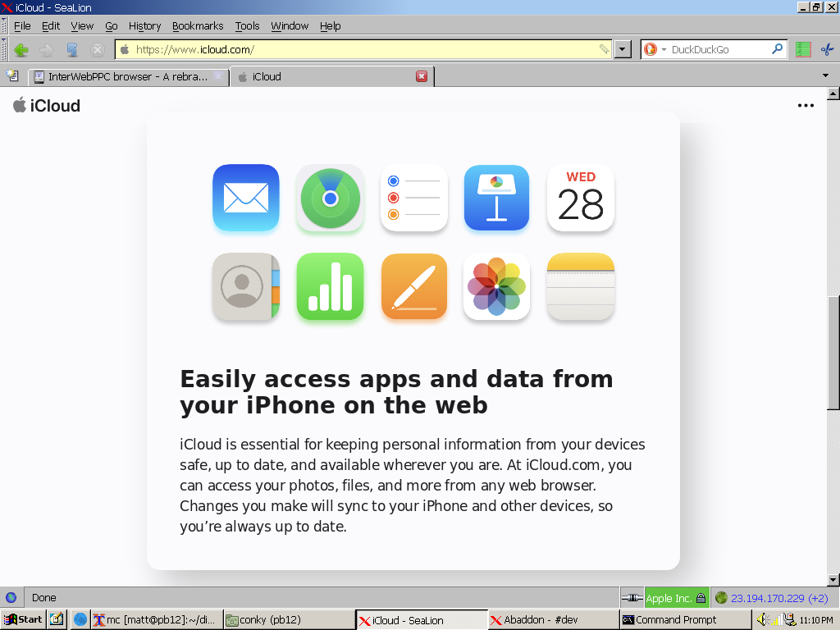Open the iCloud Mail app icon

click(x=246, y=198)
